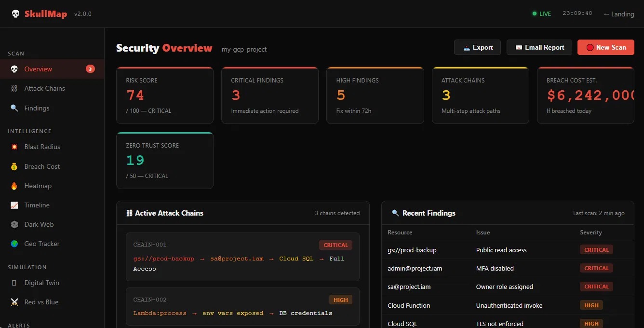The width and height of the screenshot is (644, 328).
Task: Click the Cloud Function findings row
Action: (508, 305)
